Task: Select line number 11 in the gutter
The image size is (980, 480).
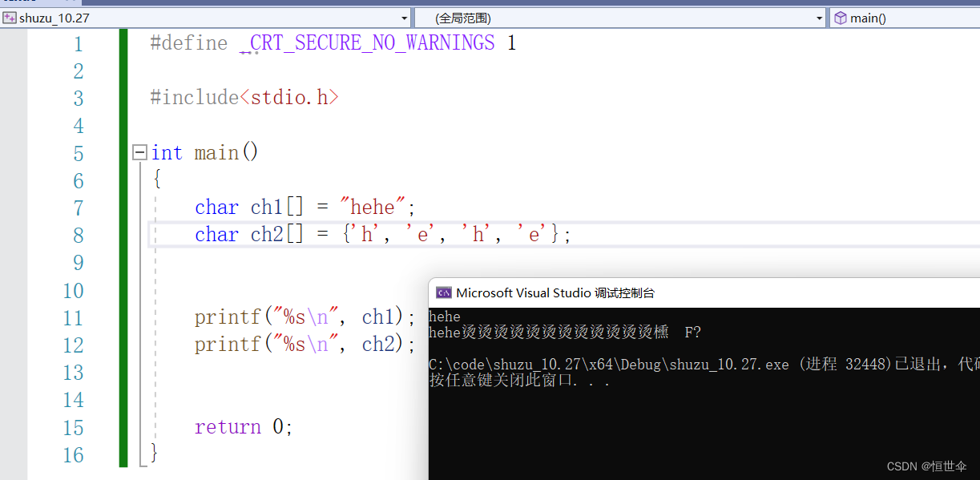Action: pos(73,318)
